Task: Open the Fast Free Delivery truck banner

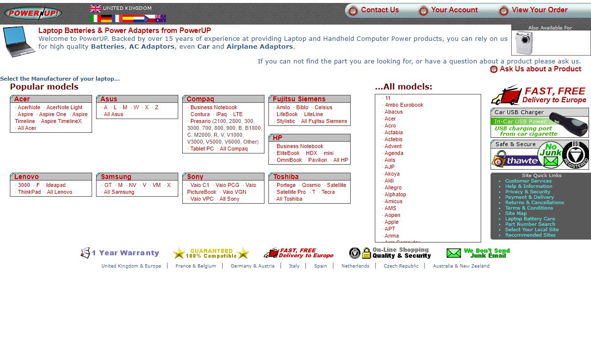Action: [540, 95]
